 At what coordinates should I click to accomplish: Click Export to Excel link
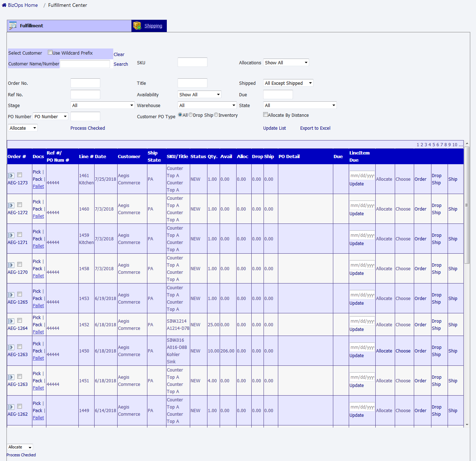(x=315, y=128)
